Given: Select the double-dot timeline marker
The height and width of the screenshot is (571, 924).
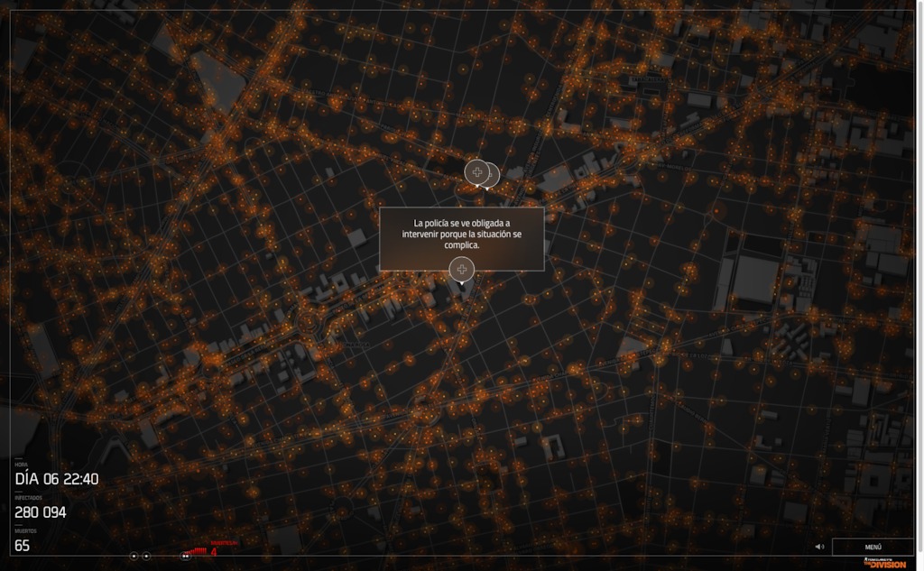Looking at the screenshot, I should click(185, 556).
